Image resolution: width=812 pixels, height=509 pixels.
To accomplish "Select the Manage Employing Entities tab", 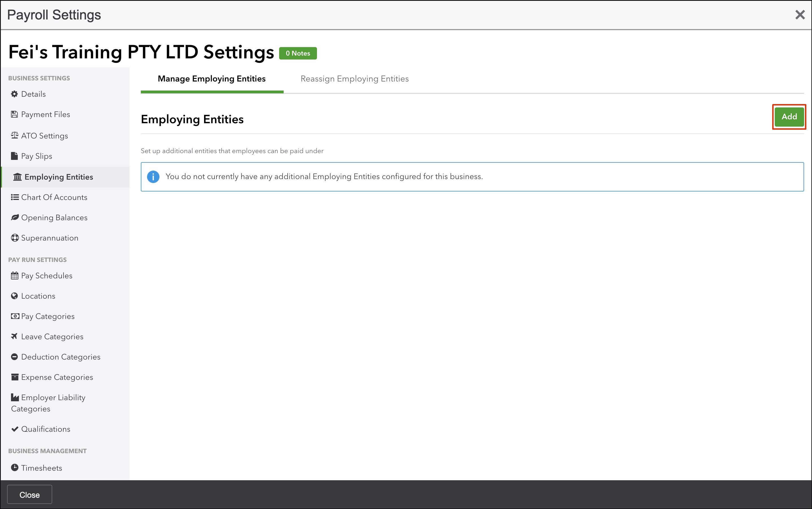I will [212, 79].
